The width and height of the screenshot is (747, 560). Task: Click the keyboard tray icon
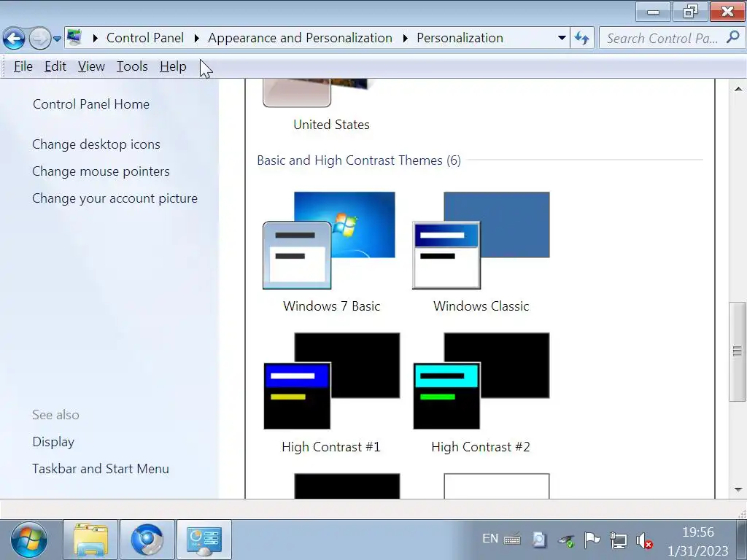pos(513,540)
